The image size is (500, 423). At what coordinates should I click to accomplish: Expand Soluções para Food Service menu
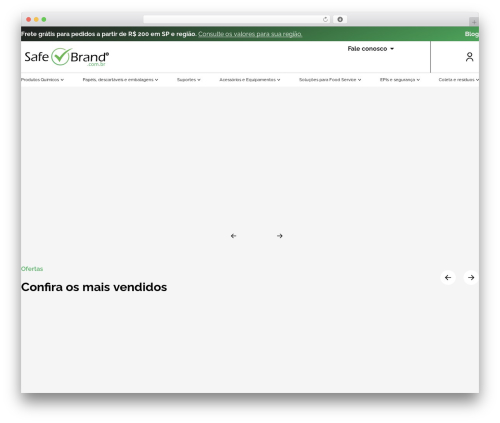point(330,80)
